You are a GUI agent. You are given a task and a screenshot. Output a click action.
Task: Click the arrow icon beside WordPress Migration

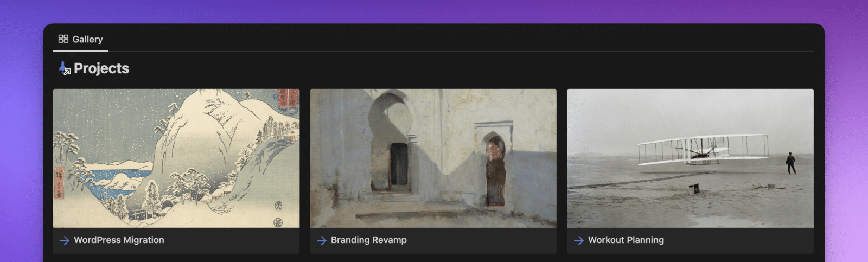coord(65,240)
